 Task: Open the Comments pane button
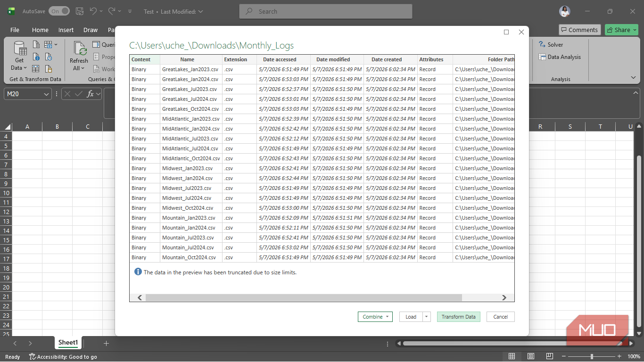[x=579, y=30]
